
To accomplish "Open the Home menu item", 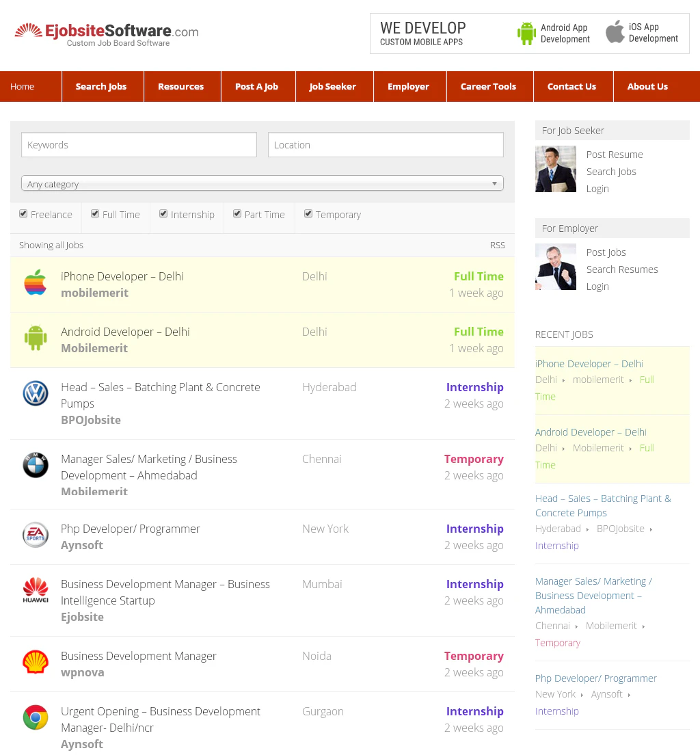I will point(22,87).
